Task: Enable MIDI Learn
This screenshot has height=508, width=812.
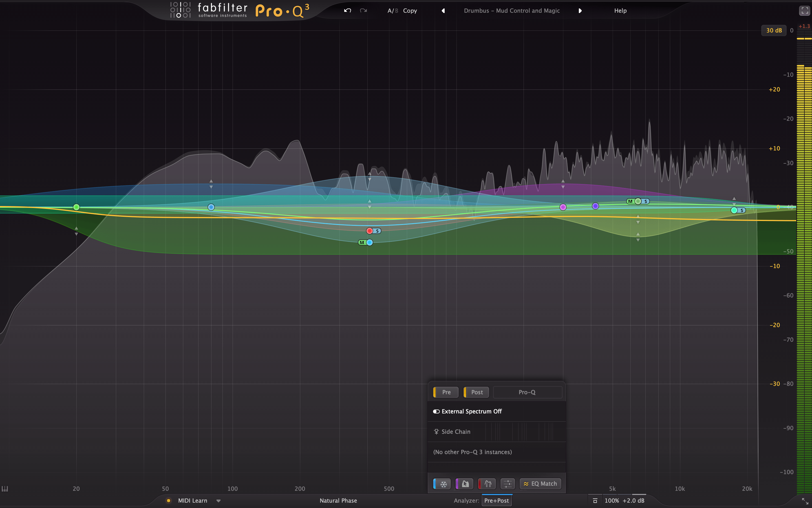Action: 192,501
